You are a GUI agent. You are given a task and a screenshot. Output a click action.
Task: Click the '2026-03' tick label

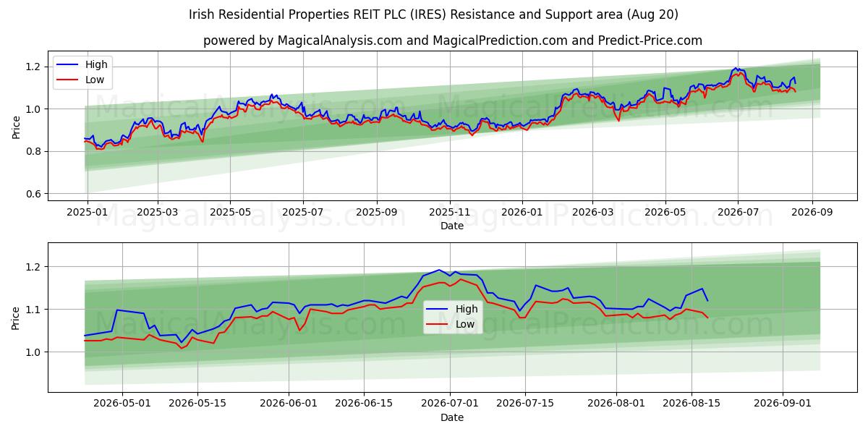pyautogui.click(x=592, y=212)
